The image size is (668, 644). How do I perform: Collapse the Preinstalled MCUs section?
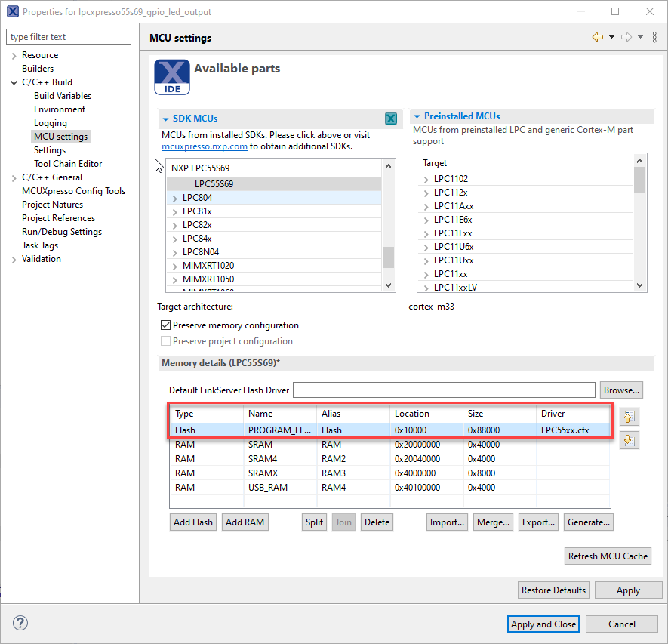click(417, 116)
